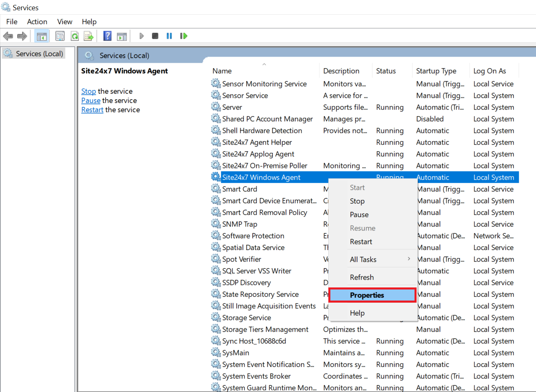Click the Restart the service link

pyautogui.click(x=92, y=109)
